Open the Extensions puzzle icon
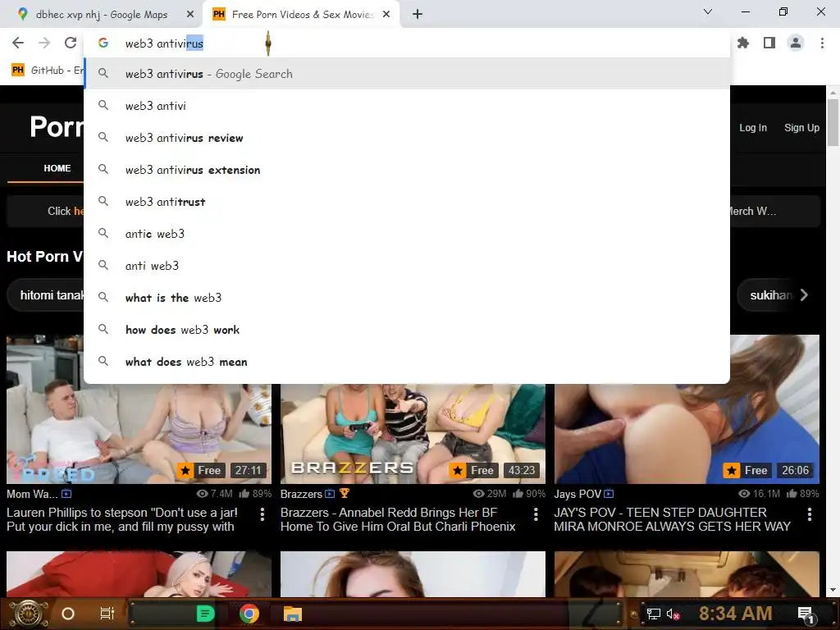Image resolution: width=840 pixels, height=630 pixels. (x=743, y=43)
